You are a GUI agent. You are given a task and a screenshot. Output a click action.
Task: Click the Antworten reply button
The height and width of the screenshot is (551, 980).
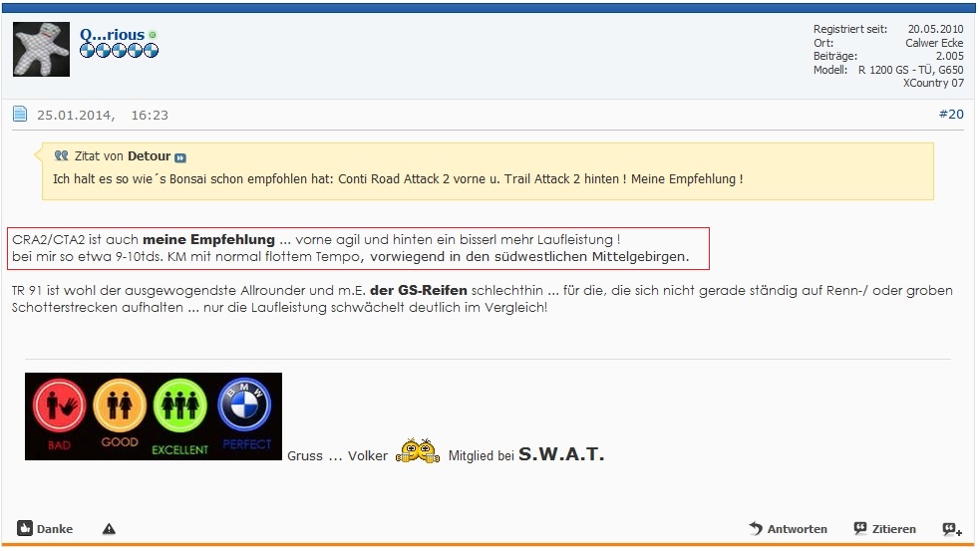[x=788, y=529]
